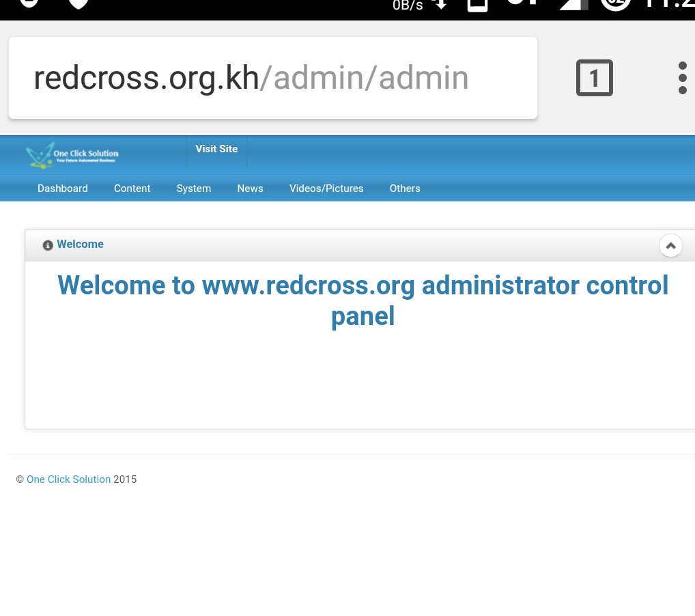This screenshot has width=695, height=616.
Task: Tap the alarm clock status icon
Action: (614, 5)
